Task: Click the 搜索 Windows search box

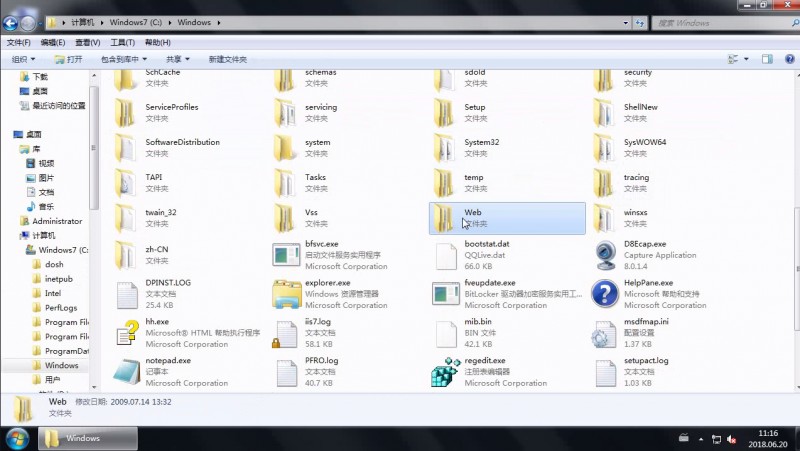Action: 726,23
